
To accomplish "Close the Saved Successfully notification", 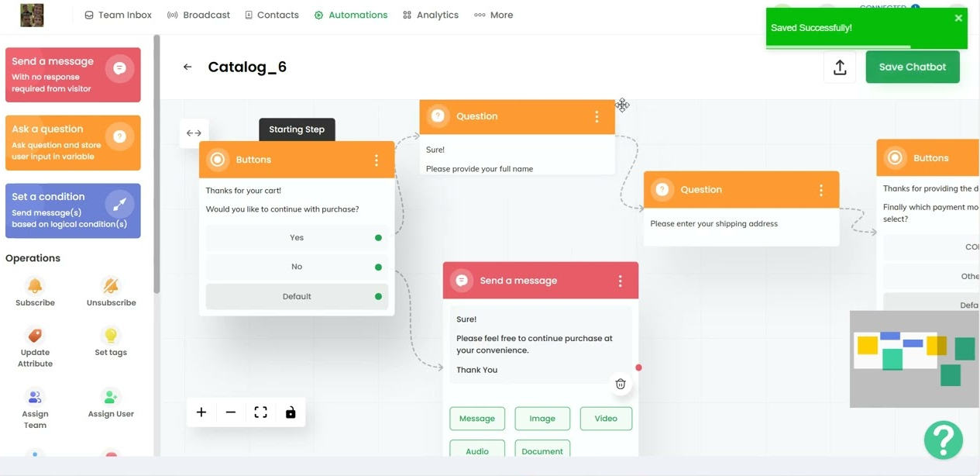I will tap(958, 18).
